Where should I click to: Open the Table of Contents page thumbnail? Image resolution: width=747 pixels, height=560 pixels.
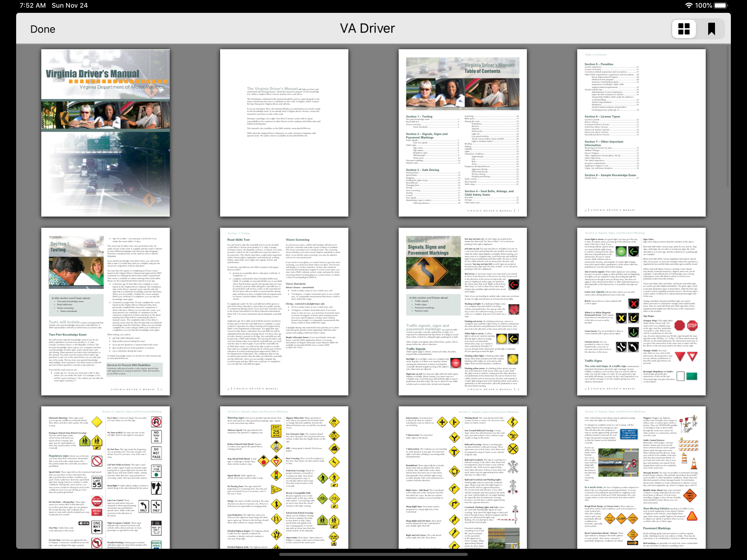point(463,133)
